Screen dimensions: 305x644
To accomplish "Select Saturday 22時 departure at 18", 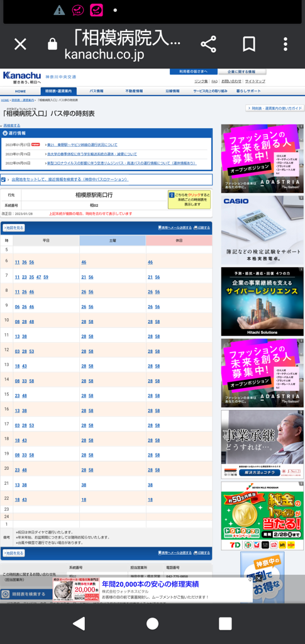I will coord(84,499).
